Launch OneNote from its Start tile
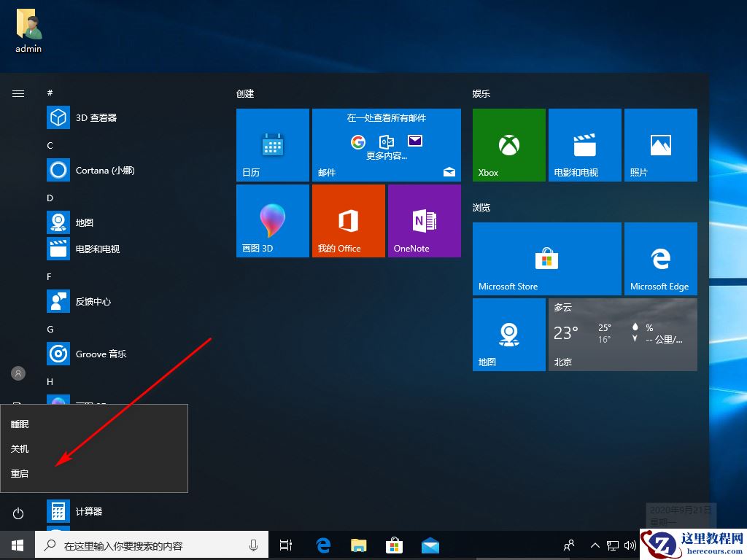The image size is (747, 560). (x=424, y=220)
